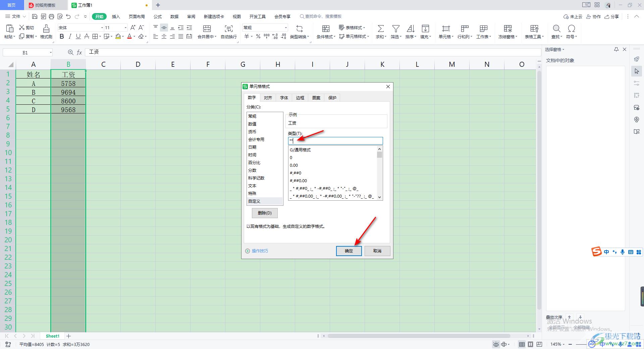Viewport: 644px width, 349px height.
Task: Open the zoom percentage 145% dropdown
Action: (x=557, y=344)
